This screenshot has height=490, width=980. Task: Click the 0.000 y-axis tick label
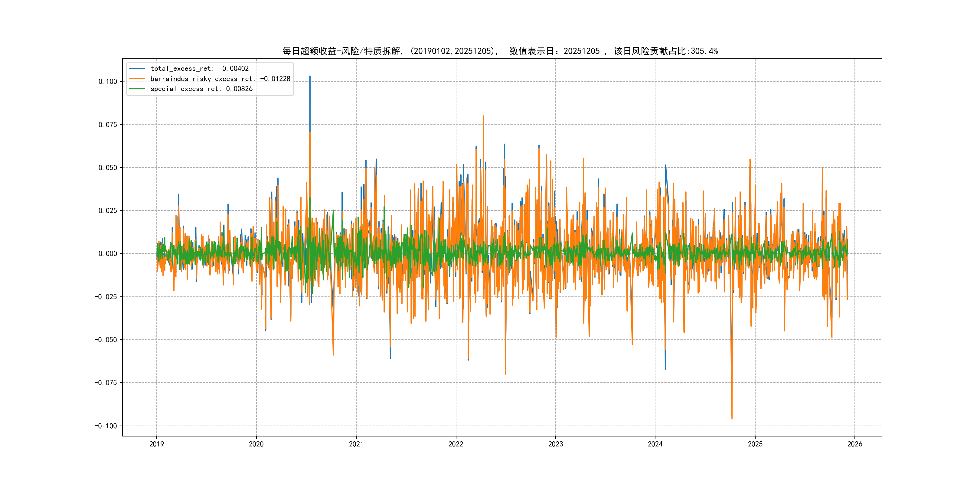coord(108,254)
